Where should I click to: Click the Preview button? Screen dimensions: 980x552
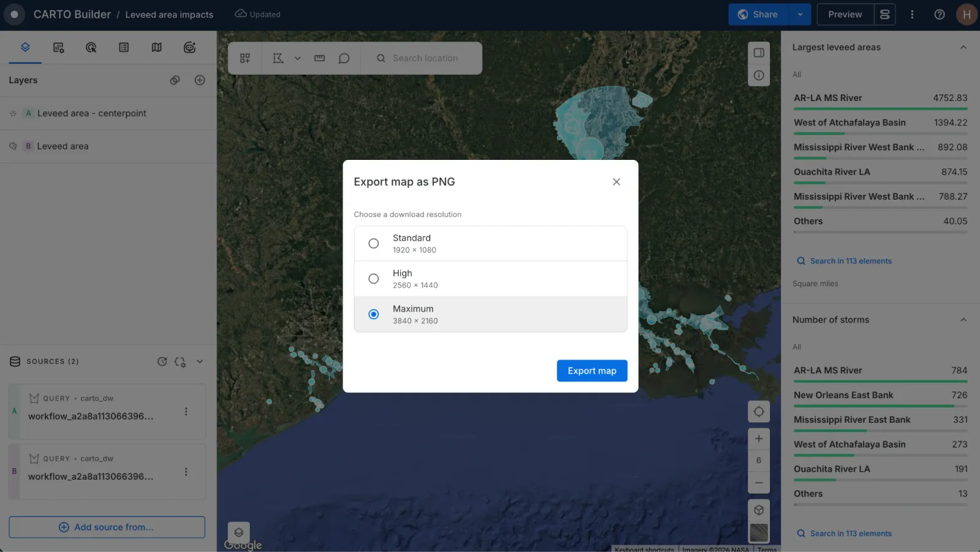[x=845, y=14]
